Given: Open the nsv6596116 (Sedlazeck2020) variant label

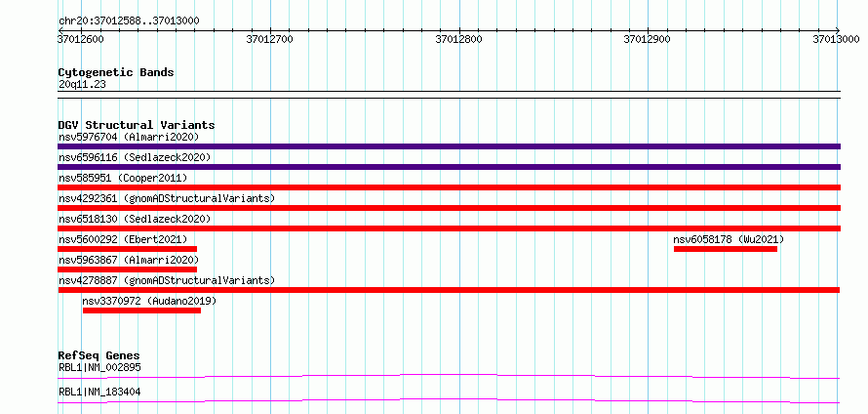Looking at the screenshot, I should pos(135,157).
